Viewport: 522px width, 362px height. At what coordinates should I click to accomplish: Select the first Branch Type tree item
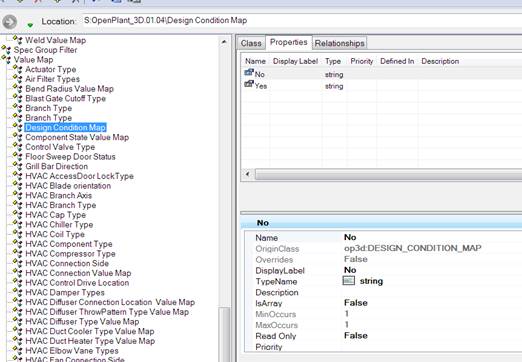(x=48, y=108)
